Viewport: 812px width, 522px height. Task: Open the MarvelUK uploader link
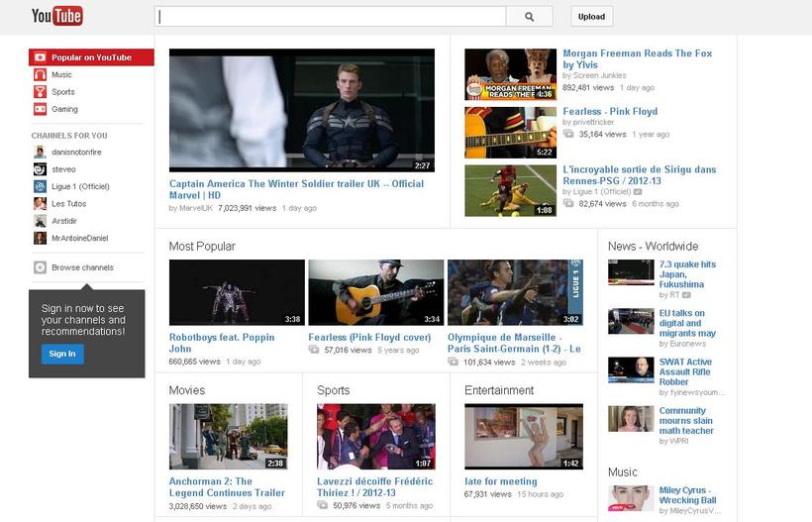click(195, 208)
